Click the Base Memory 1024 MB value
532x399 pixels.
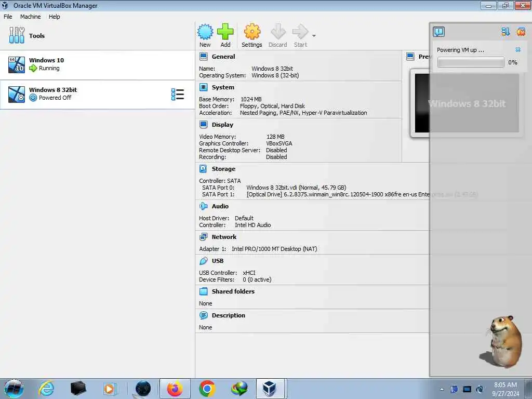[251, 99]
